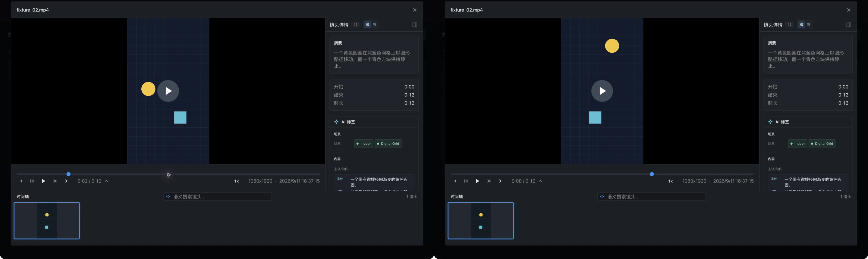Open the 1x playback speed menu in right window
The height and width of the screenshot is (259, 868).
pos(671,181)
